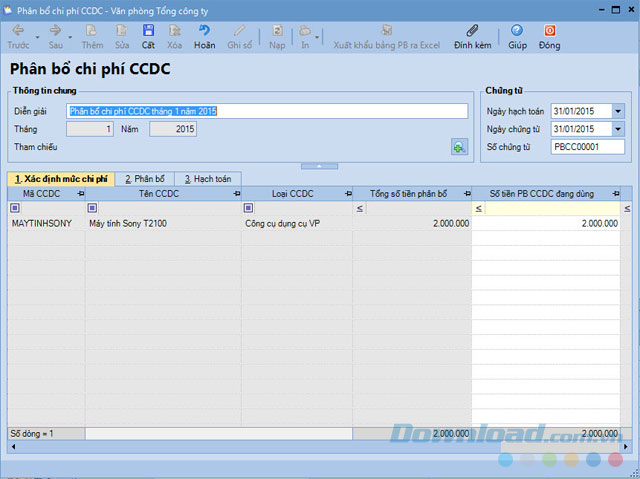
Task: Expand Ngày chứng từ date dropdown
Action: tap(618, 129)
